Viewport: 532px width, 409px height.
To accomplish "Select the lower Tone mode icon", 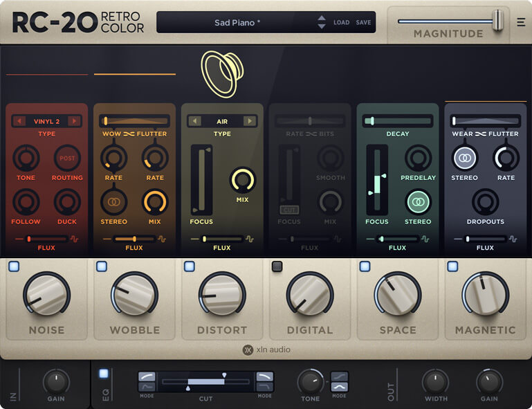I will click(339, 387).
